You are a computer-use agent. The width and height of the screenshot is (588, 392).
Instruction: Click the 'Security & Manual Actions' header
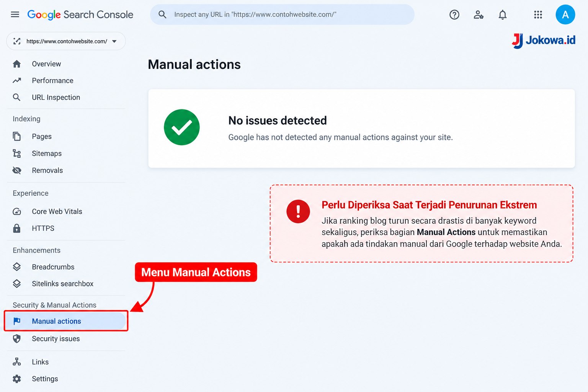55,305
